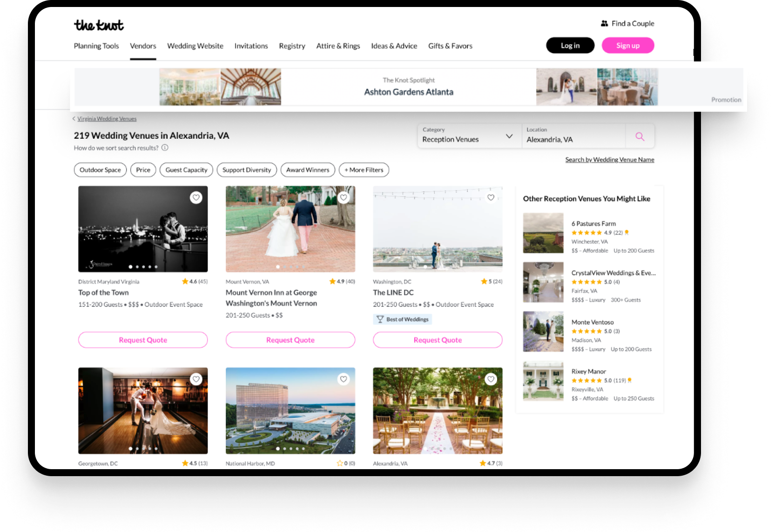This screenshot has width=775, height=532.
Task: Request Quote for Top of the Town
Action: tap(143, 340)
